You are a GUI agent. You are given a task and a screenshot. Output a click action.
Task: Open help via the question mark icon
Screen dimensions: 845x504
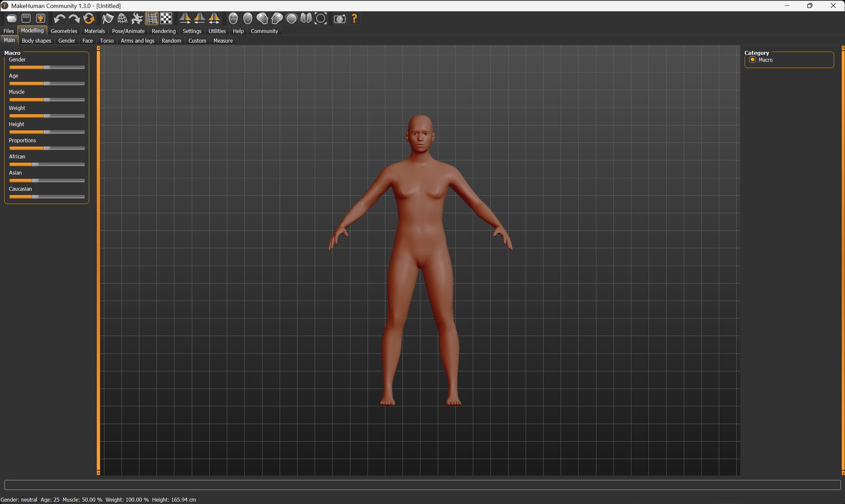354,18
